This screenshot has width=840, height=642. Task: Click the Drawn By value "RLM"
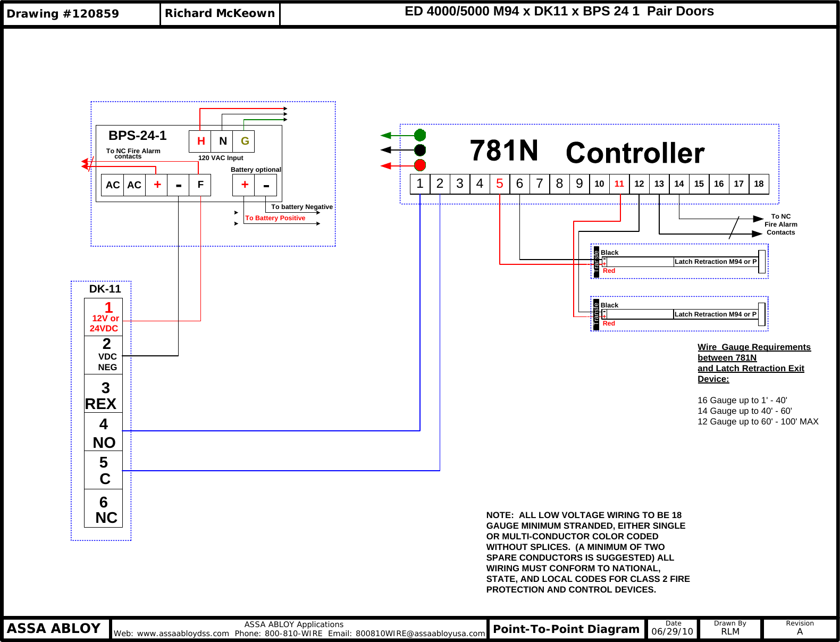point(730,632)
